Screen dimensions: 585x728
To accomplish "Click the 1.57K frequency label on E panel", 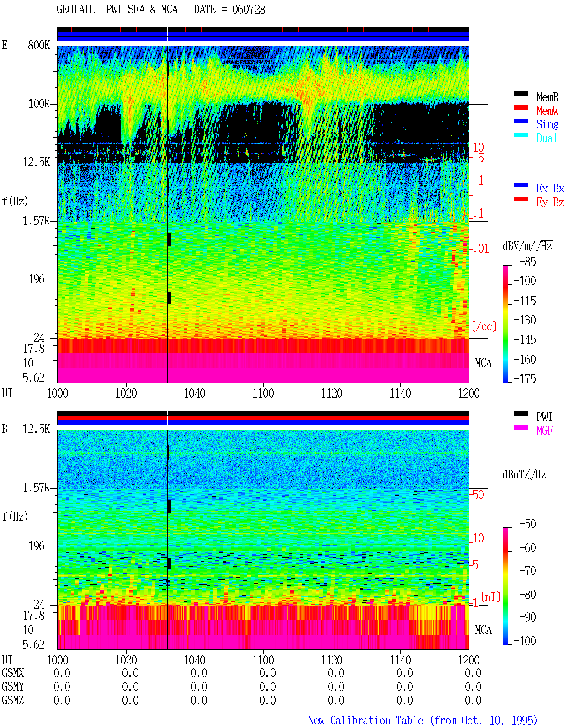I will pos(37,221).
